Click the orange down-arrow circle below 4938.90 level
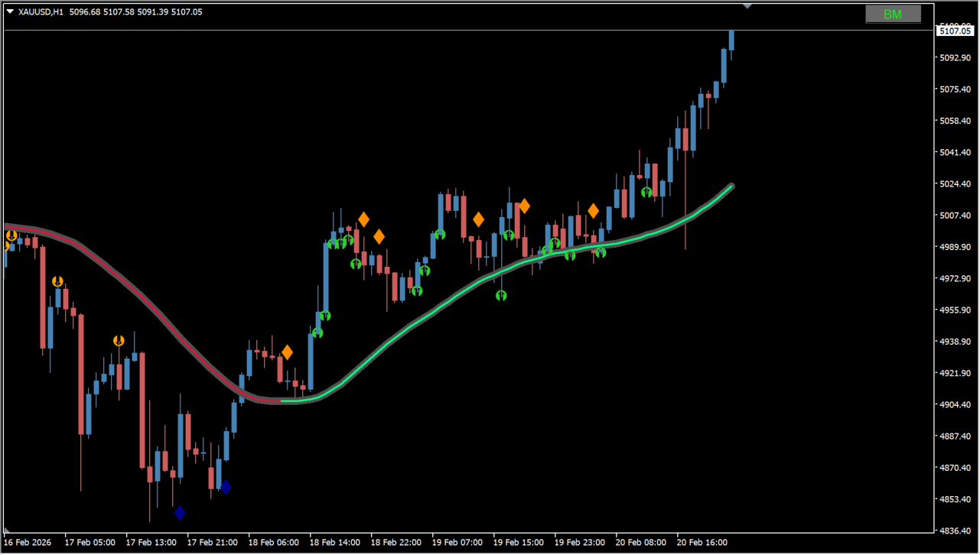The width and height of the screenshot is (980, 555). point(119,341)
